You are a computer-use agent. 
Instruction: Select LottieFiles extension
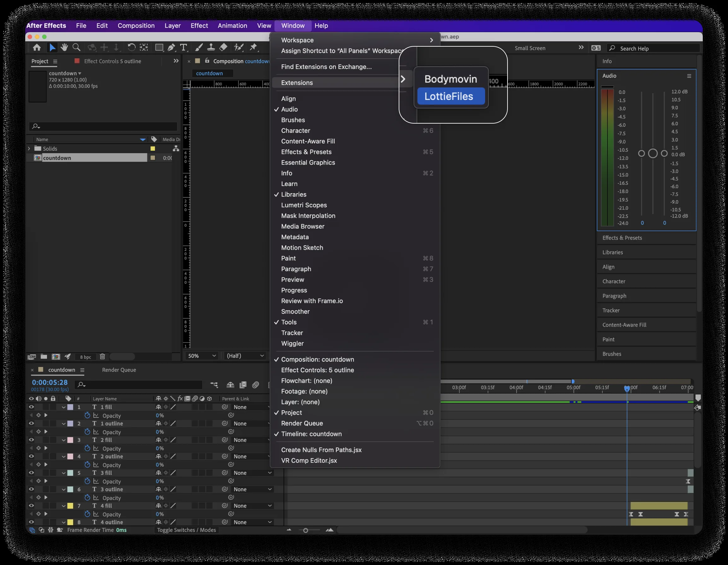pyautogui.click(x=451, y=96)
